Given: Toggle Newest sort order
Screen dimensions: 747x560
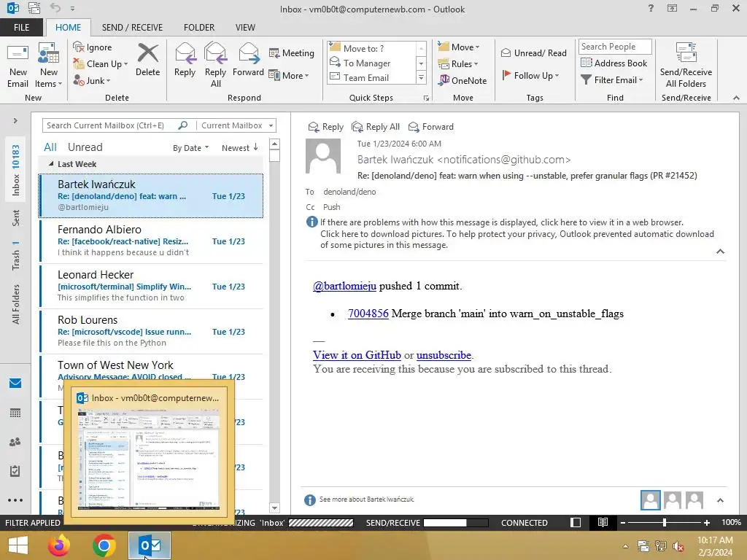Looking at the screenshot, I should pos(239,147).
